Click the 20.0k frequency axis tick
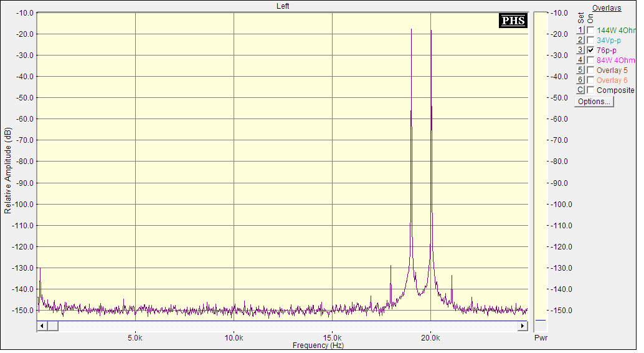This screenshot has height=353, width=644. (x=430, y=338)
